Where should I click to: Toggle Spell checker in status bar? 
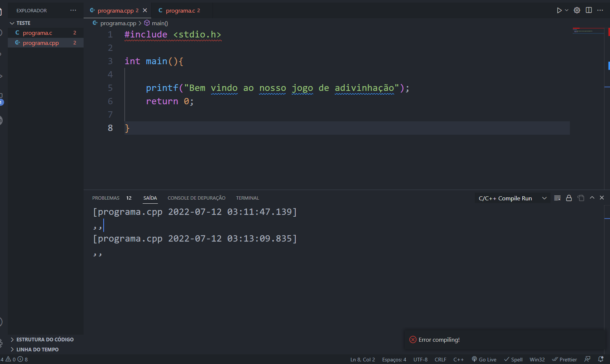click(x=513, y=360)
